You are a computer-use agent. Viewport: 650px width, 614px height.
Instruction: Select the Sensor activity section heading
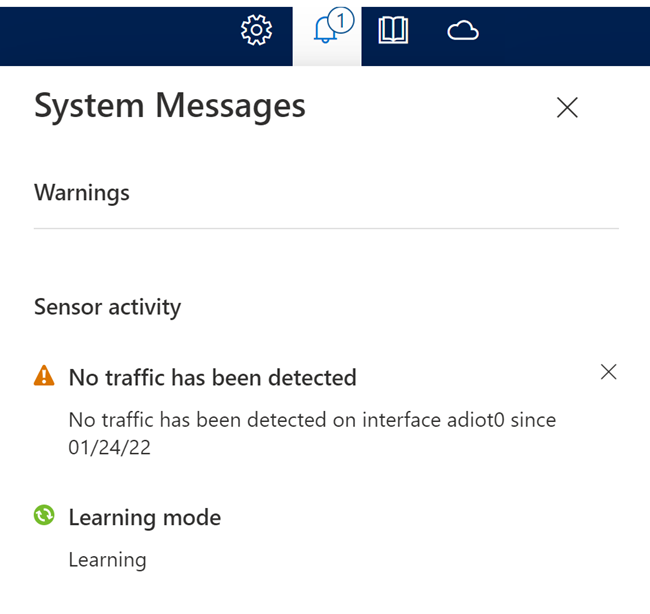pos(107,307)
